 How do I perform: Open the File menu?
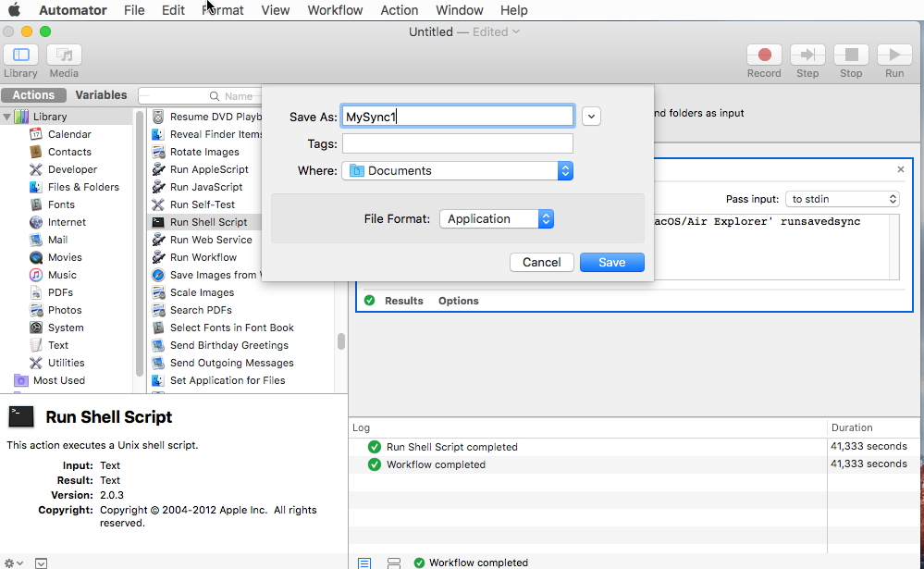coord(134,10)
